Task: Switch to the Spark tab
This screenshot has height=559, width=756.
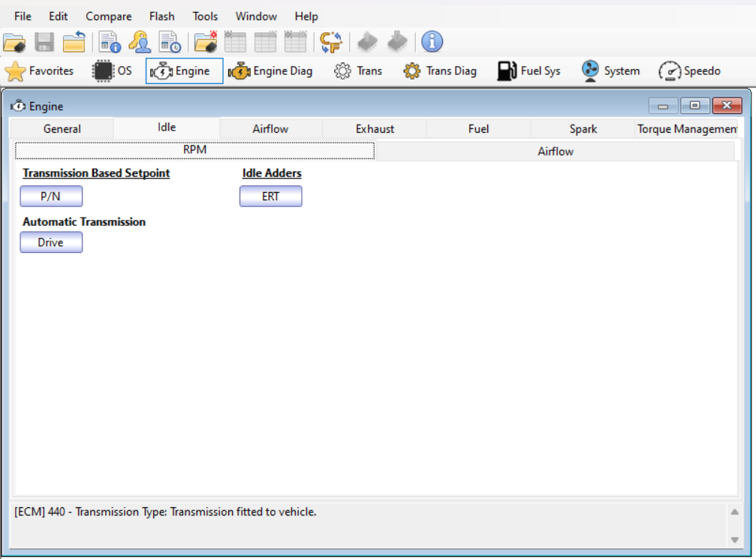Action: pos(583,129)
